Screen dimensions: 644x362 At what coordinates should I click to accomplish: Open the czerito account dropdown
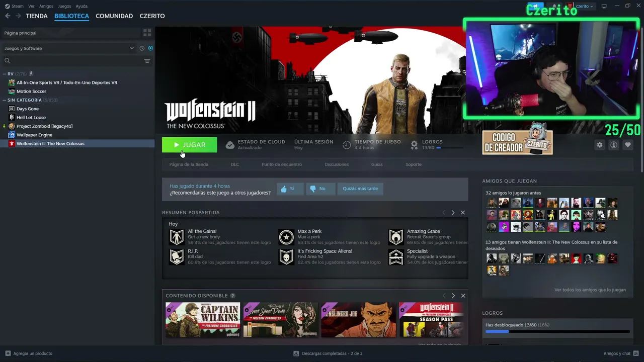click(584, 6)
